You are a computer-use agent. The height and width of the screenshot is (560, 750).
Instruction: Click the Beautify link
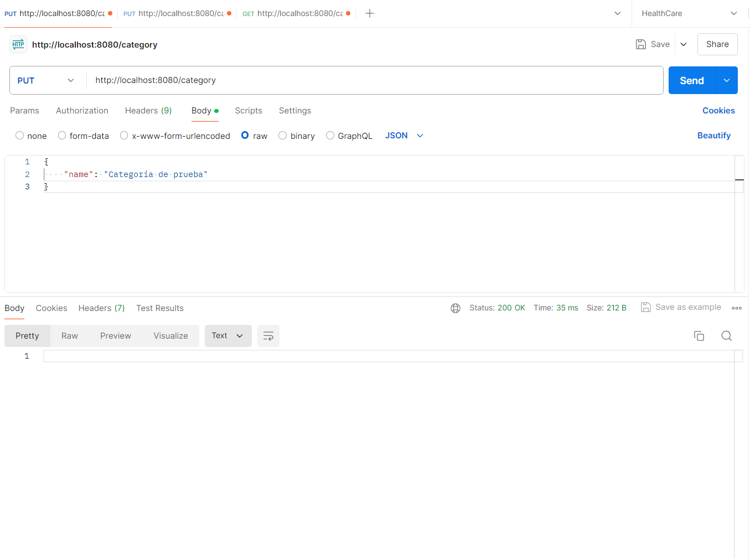pos(713,136)
